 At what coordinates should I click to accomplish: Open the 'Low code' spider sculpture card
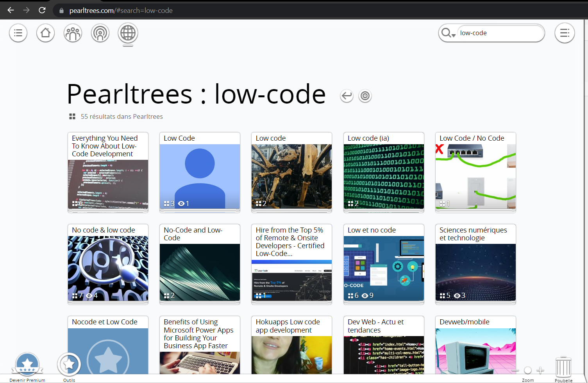(x=292, y=172)
